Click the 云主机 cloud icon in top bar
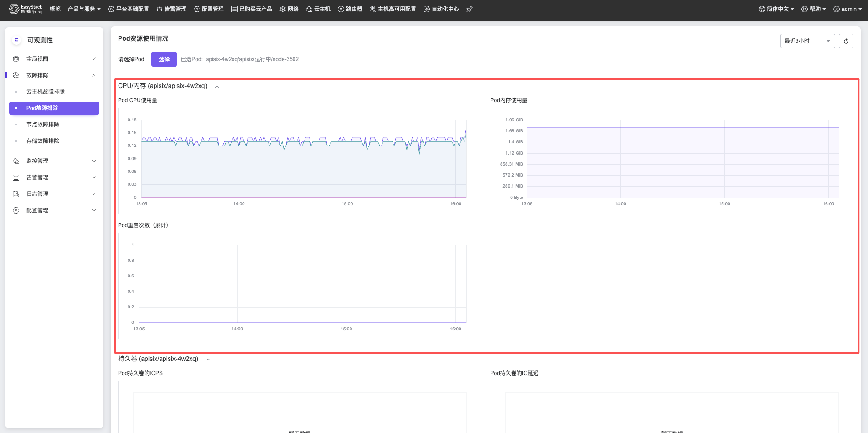The width and height of the screenshot is (868, 433). (309, 9)
